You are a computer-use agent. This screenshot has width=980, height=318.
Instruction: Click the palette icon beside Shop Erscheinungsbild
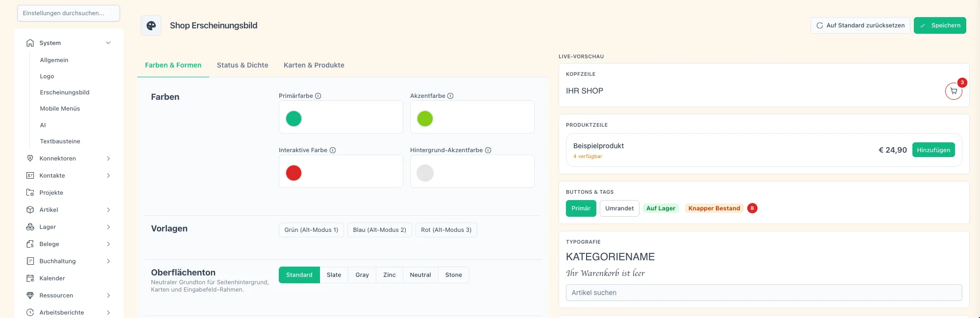click(151, 25)
